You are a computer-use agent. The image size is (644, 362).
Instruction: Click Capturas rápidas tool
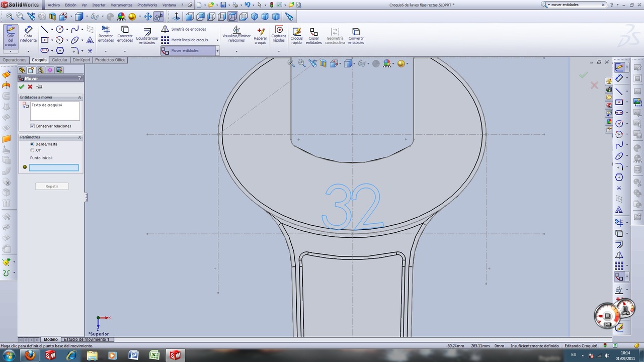tap(279, 34)
